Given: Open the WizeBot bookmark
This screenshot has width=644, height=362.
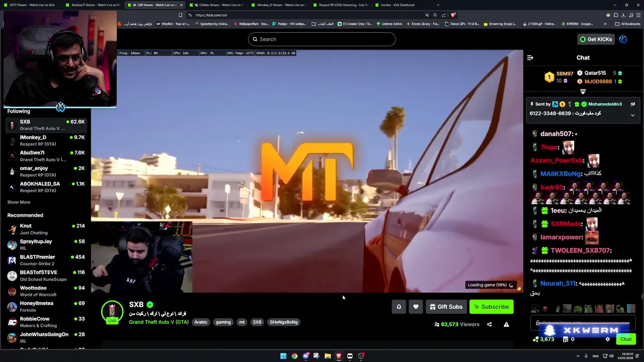Looking at the screenshot, I should coord(173,24).
